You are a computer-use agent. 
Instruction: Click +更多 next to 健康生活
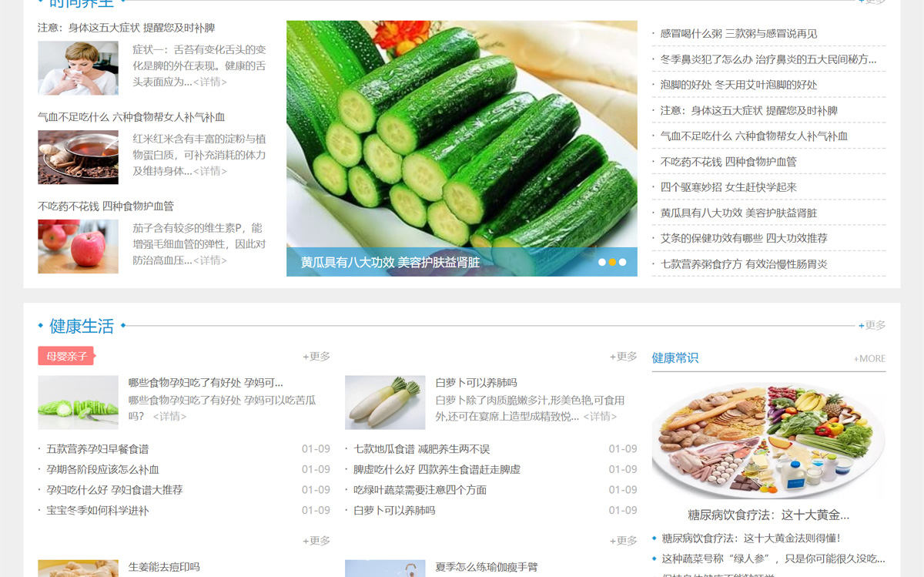click(x=869, y=326)
